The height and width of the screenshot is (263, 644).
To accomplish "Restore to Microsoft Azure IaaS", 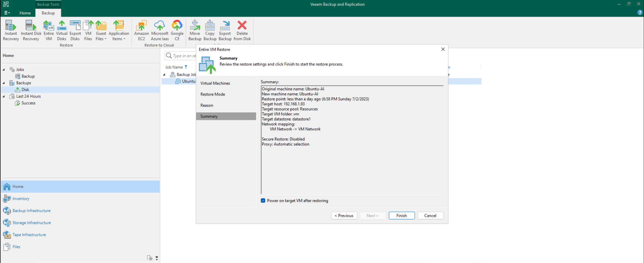I will (160, 30).
